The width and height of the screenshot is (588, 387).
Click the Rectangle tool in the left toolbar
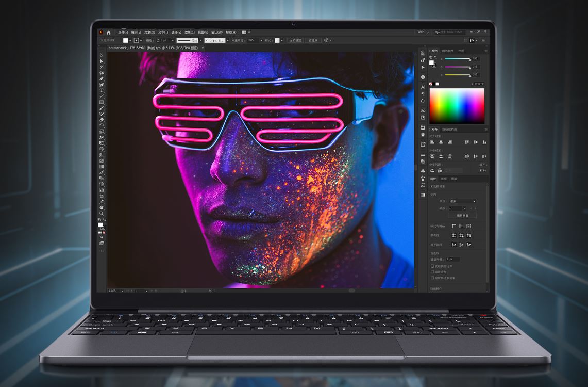click(x=102, y=102)
